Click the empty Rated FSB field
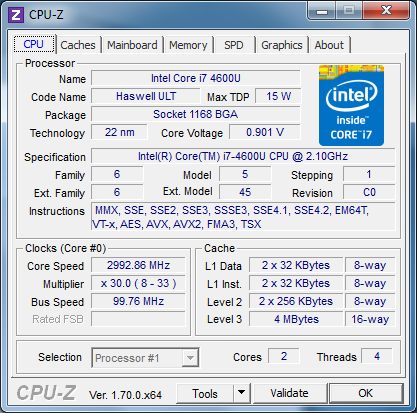Image resolution: width=417 pixels, height=413 pixels. [138, 319]
